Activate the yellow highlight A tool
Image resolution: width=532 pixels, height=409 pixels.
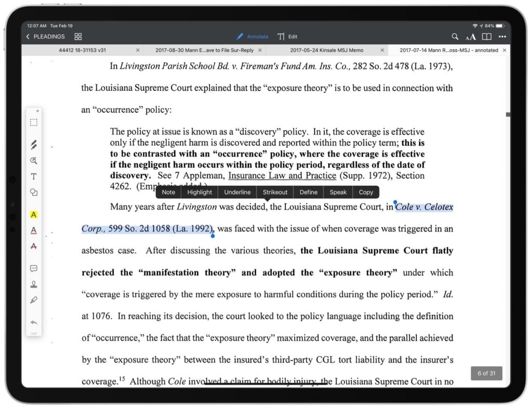click(x=34, y=214)
